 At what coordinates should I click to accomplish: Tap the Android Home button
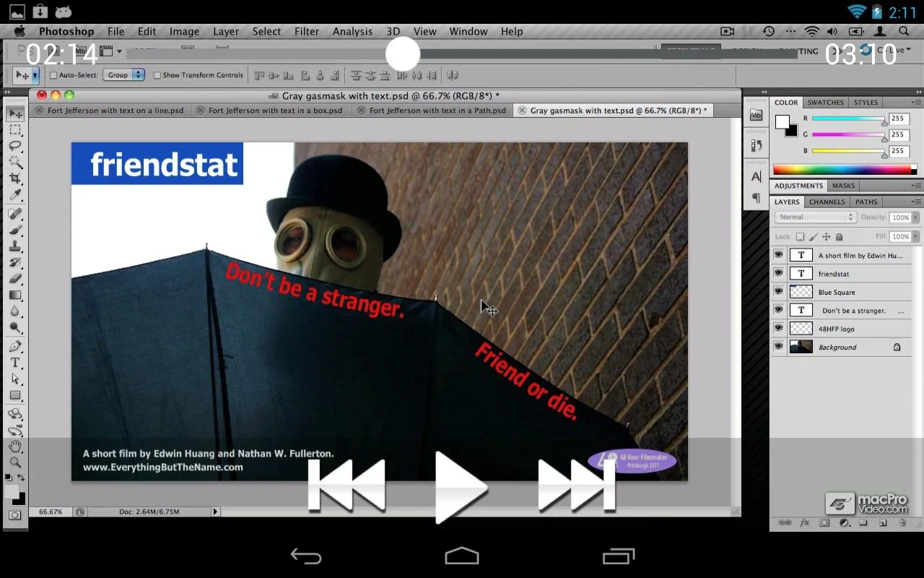[x=462, y=556]
